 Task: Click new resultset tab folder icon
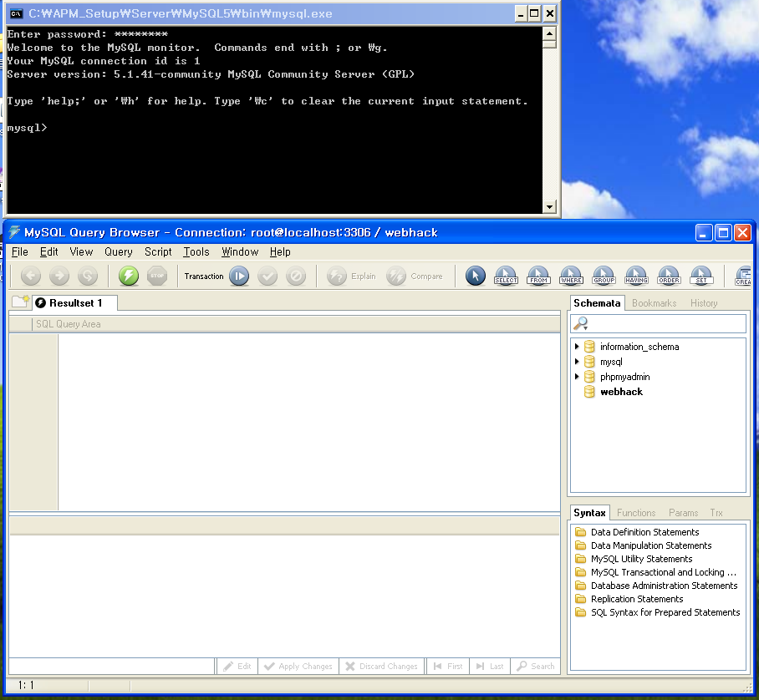click(x=20, y=302)
